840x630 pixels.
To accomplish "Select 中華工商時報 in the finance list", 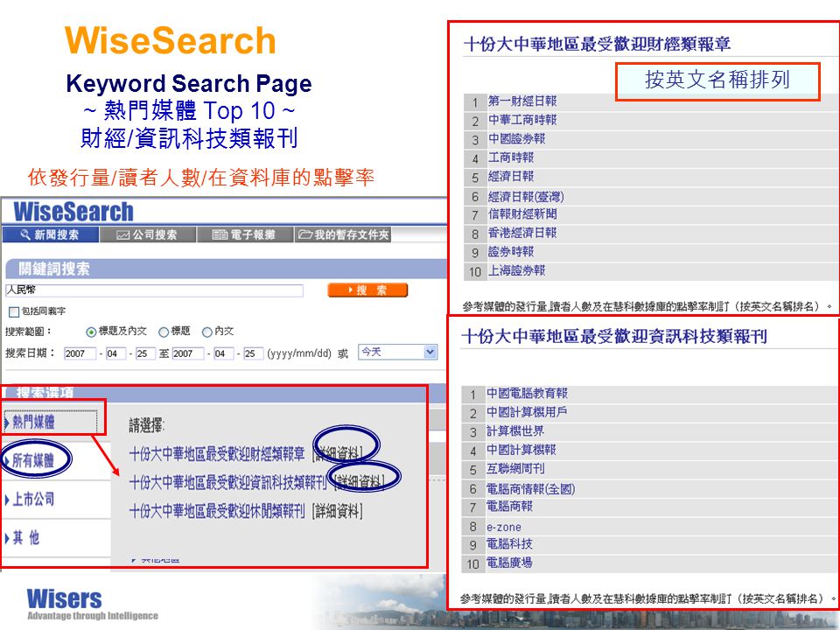I will 522,120.
